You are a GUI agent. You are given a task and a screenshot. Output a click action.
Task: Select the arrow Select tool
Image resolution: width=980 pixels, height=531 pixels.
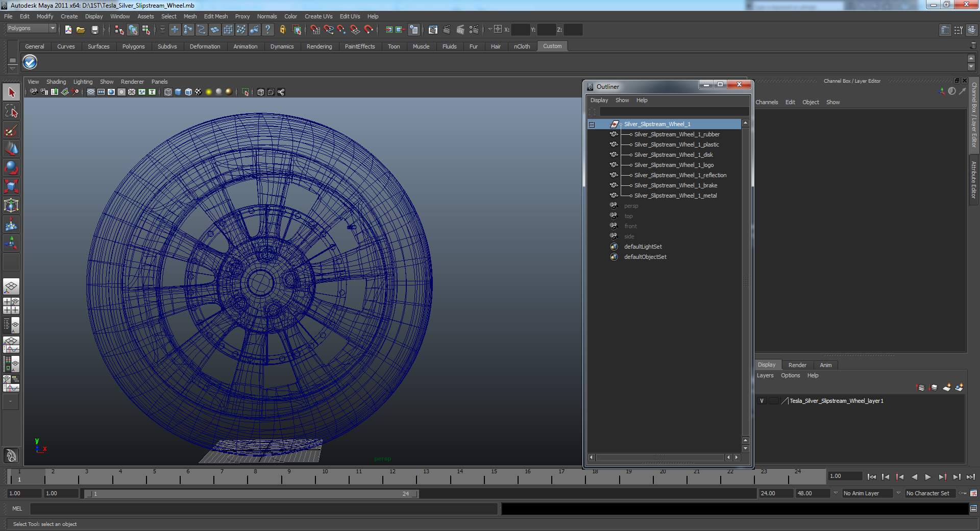(x=11, y=92)
